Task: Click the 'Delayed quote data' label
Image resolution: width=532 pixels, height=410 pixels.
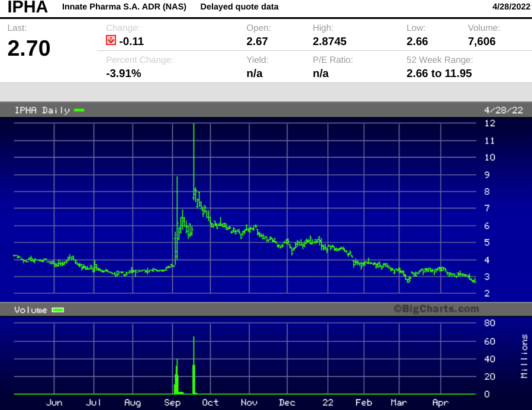Action: [239, 7]
